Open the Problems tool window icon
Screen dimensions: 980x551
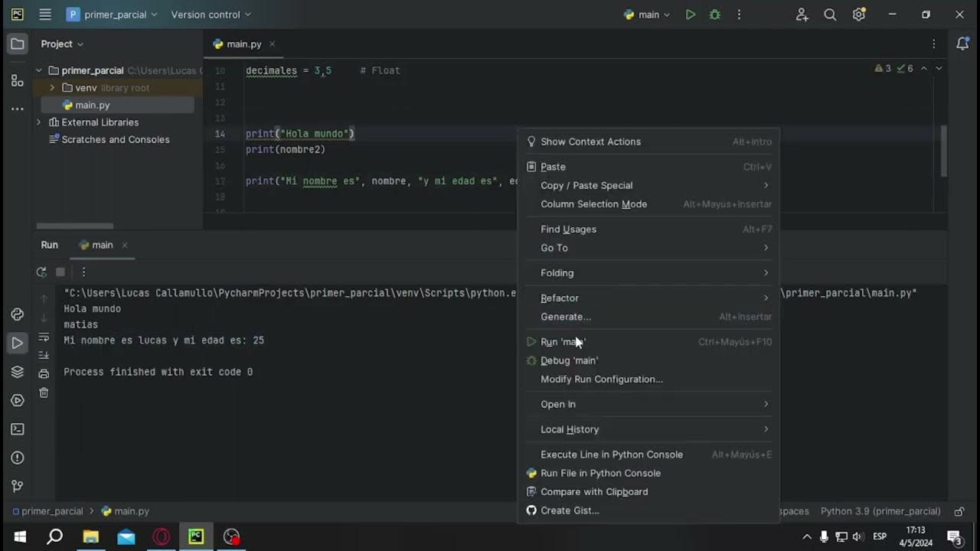tap(17, 458)
